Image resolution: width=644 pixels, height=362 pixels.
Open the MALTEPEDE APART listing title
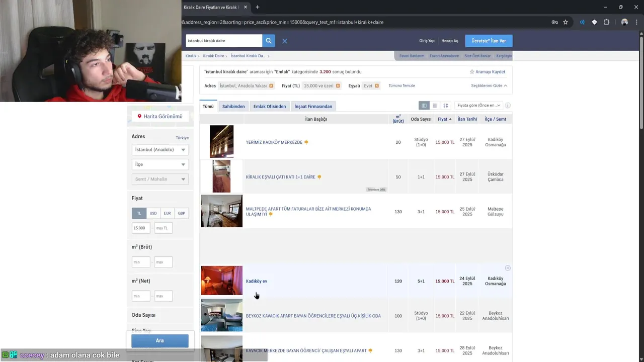308,212
